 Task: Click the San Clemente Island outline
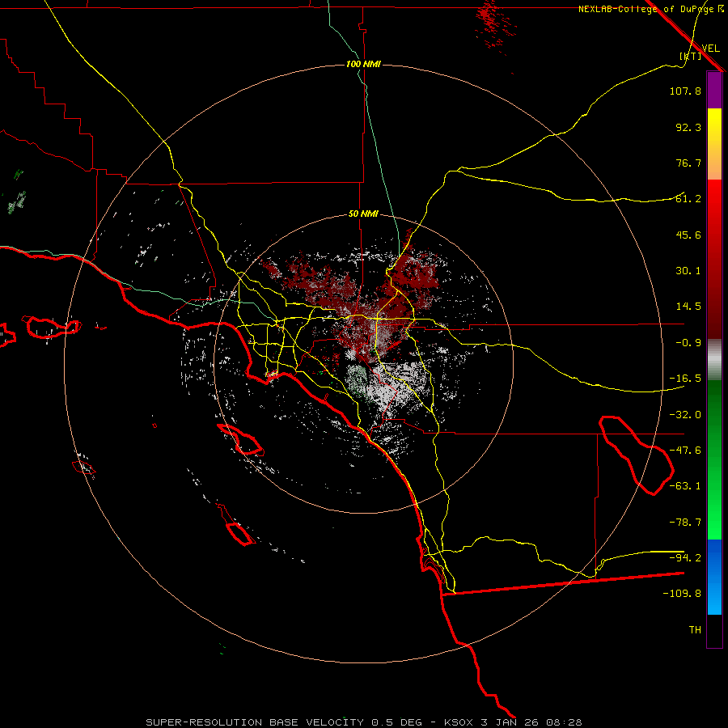[236, 525]
